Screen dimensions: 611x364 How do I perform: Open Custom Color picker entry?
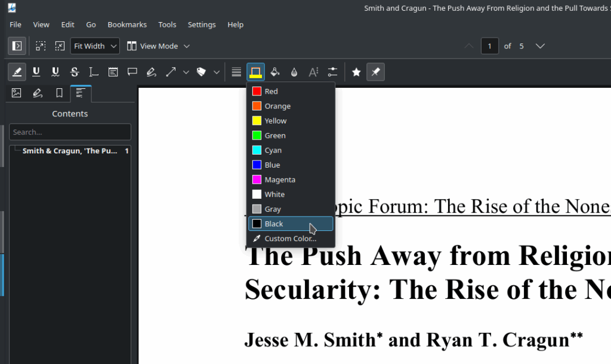[x=291, y=239]
